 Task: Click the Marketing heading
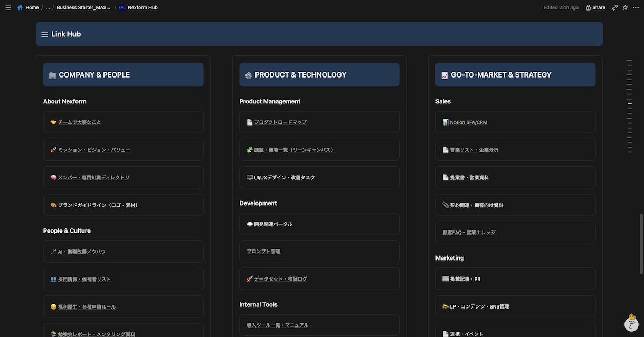tap(450, 258)
